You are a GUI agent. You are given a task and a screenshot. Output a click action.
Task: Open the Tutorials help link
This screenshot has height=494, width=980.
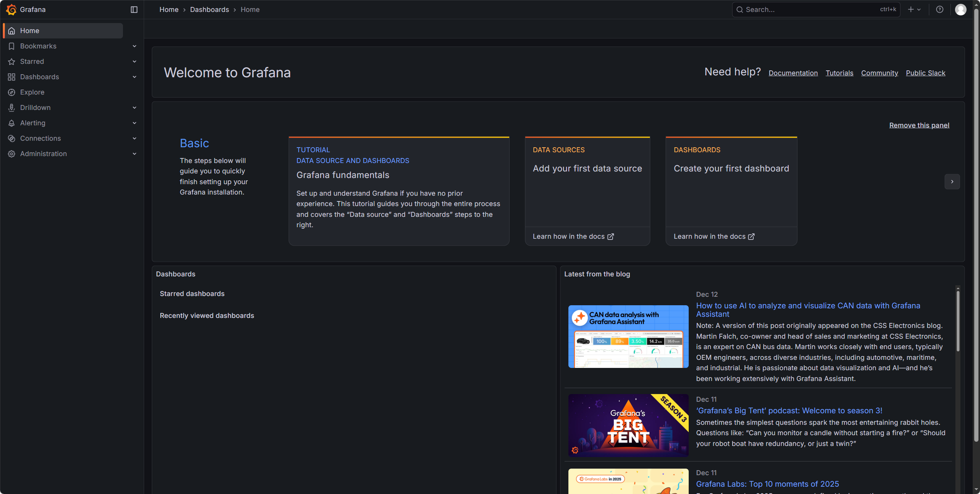coord(839,73)
